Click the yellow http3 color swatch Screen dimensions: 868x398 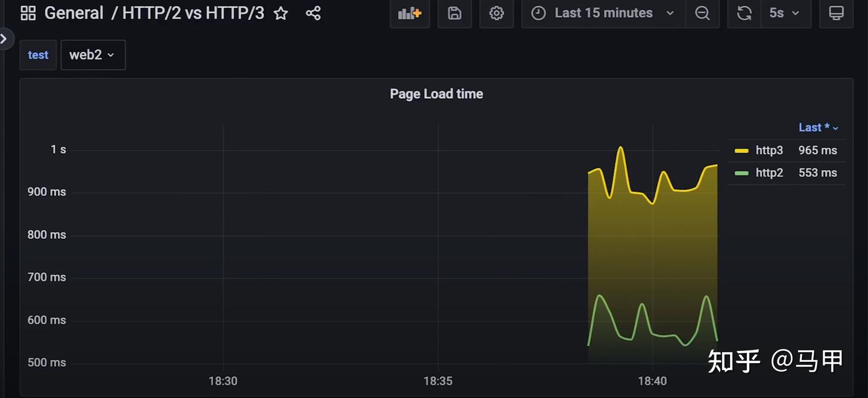(741, 151)
